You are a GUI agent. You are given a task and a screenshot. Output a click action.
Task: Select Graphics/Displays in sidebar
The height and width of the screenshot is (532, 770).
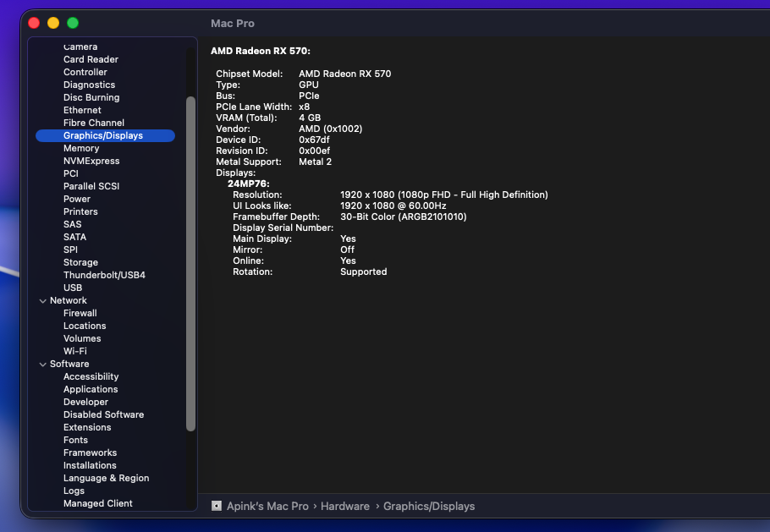[x=105, y=135]
